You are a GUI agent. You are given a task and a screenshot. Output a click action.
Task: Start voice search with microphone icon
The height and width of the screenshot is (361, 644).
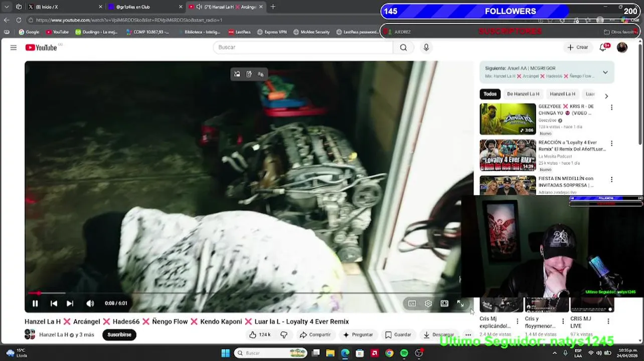tap(426, 47)
